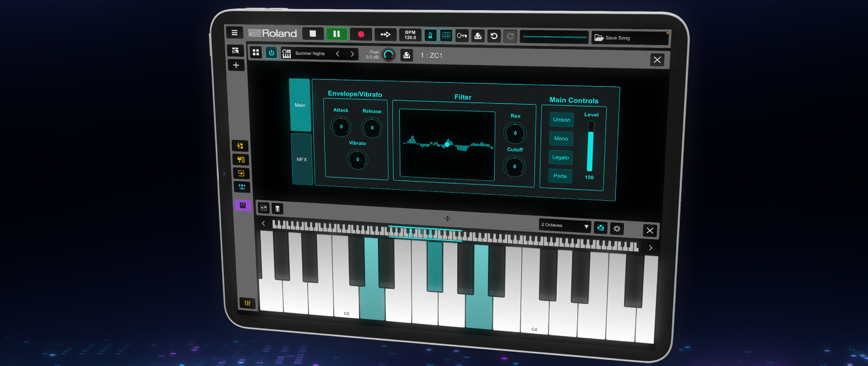Toggle the Legato button
Image resolution: width=868 pixels, height=366 pixels.
click(x=560, y=157)
